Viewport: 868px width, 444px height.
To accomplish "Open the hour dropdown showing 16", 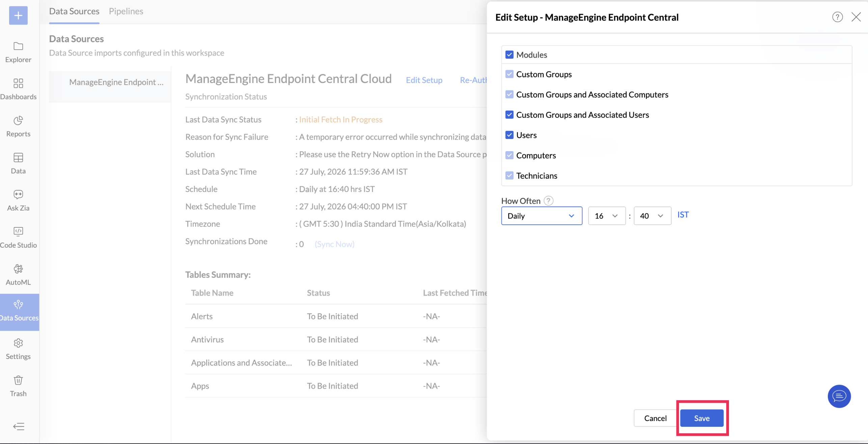I will click(x=607, y=216).
